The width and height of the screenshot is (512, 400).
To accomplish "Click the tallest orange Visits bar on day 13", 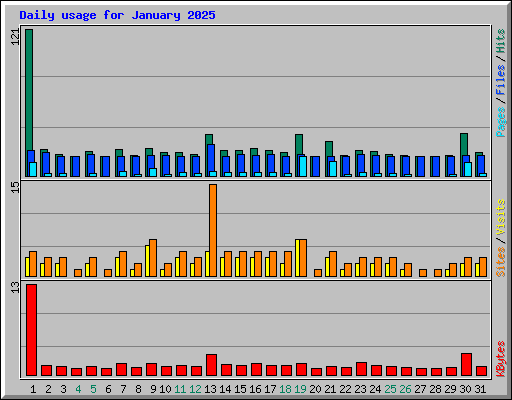I will click(213, 230).
